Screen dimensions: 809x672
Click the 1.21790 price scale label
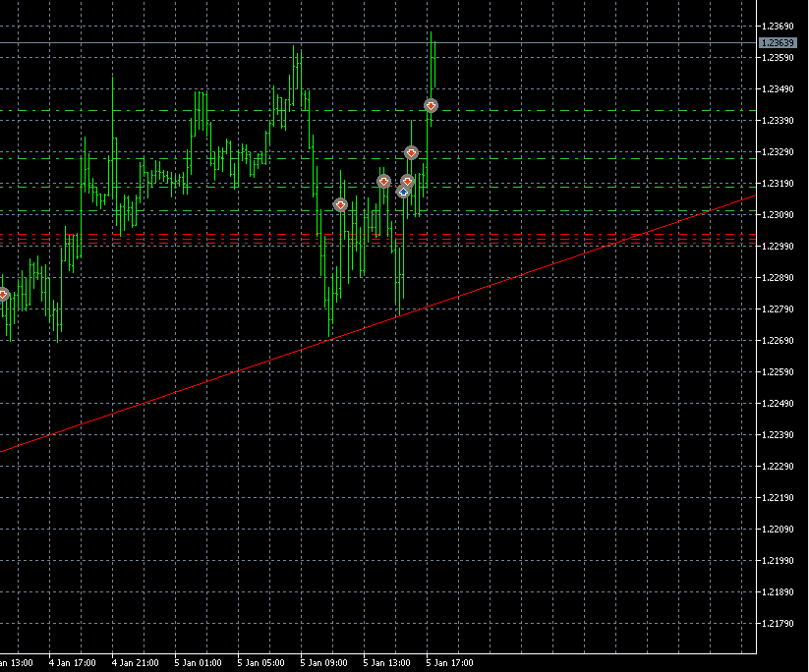[778, 624]
